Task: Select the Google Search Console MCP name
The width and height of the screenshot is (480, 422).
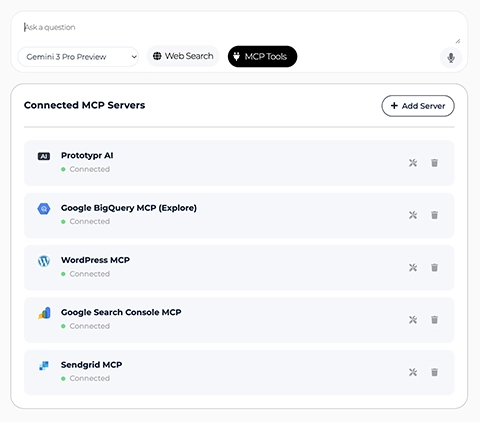Action: click(121, 312)
